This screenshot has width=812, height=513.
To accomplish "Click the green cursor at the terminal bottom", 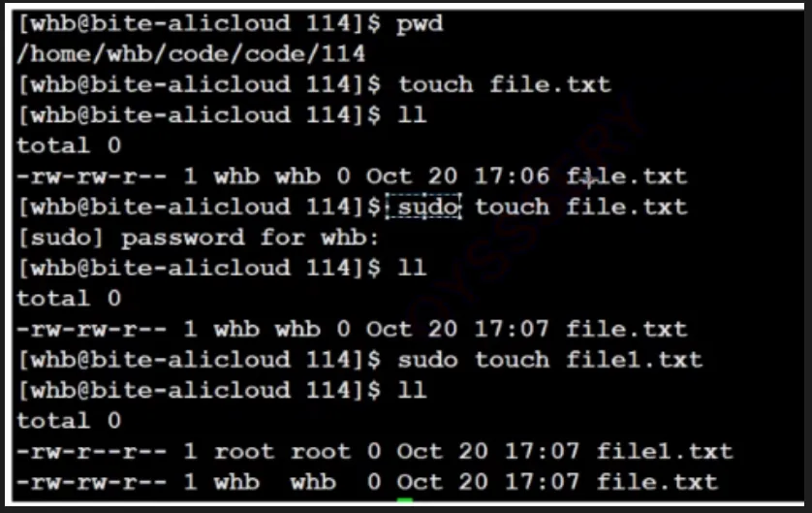I will coord(404,501).
